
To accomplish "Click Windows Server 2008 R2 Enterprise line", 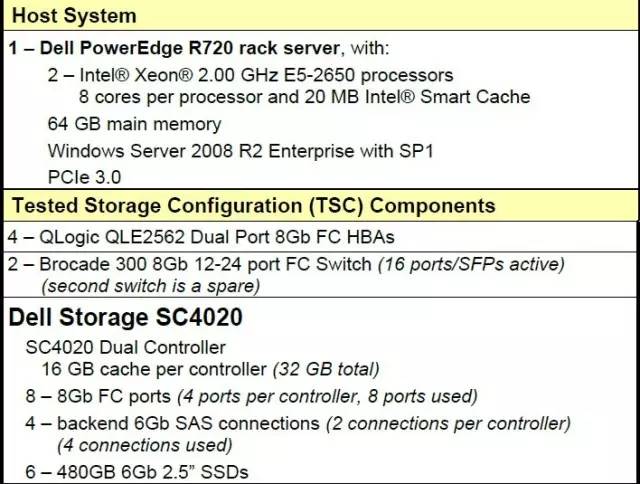I will click(240, 151).
